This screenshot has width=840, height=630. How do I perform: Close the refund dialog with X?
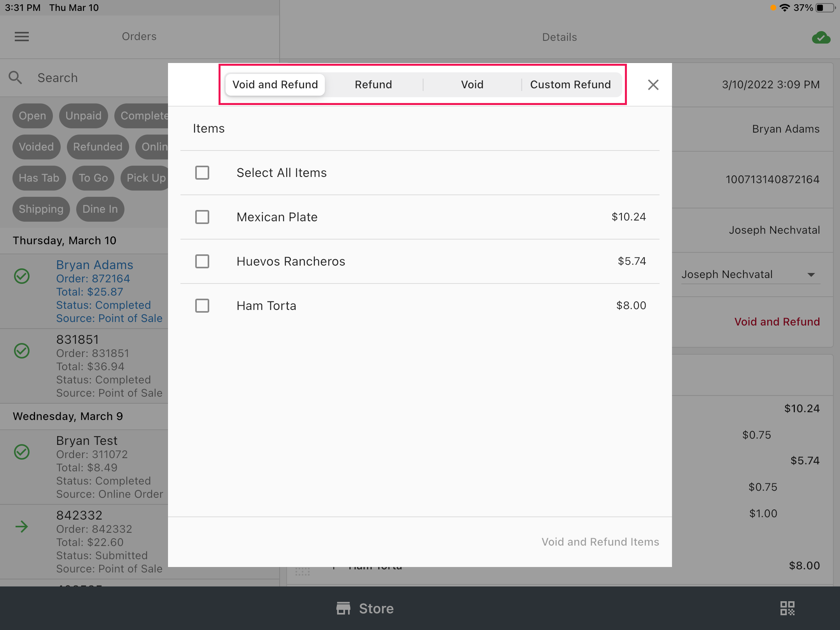(x=653, y=84)
